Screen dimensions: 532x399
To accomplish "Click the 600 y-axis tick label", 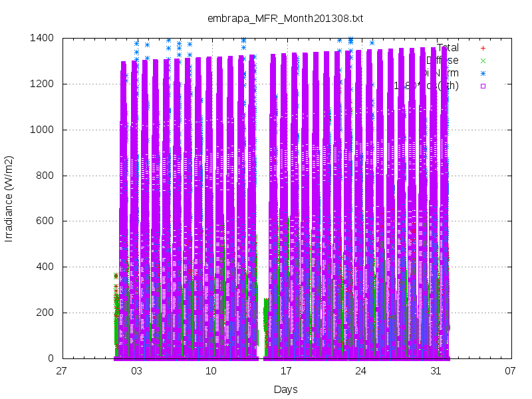I will coord(45,221).
